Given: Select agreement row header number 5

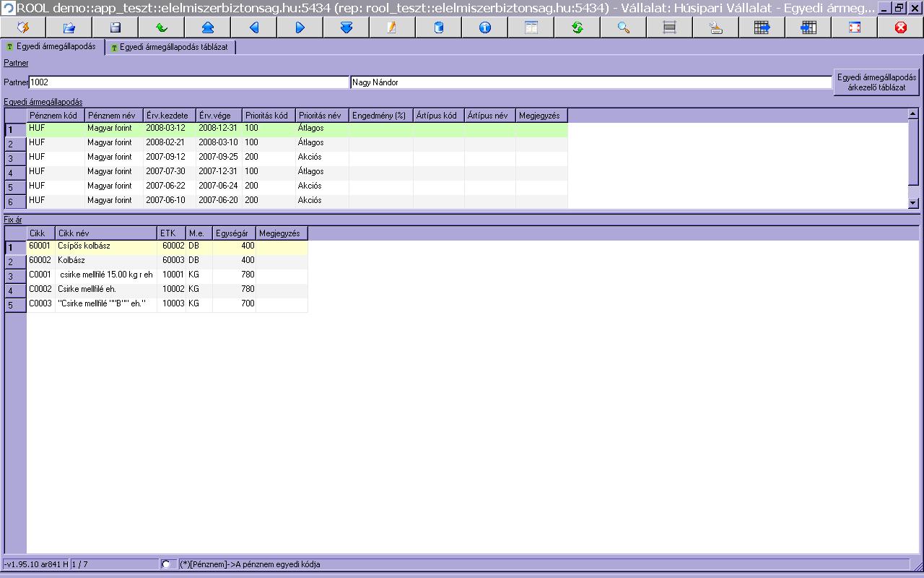Looking at the screenshot, I should [16, 188].
